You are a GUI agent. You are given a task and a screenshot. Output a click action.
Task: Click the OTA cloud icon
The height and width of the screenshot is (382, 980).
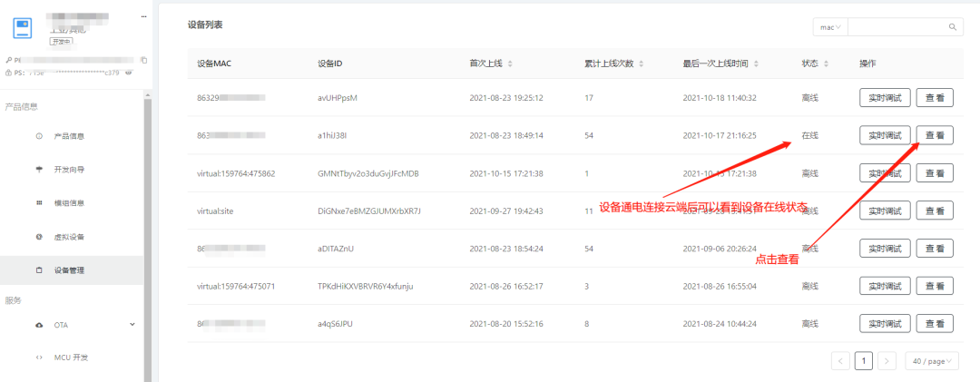pyautogui.click(x=39, y=325)
